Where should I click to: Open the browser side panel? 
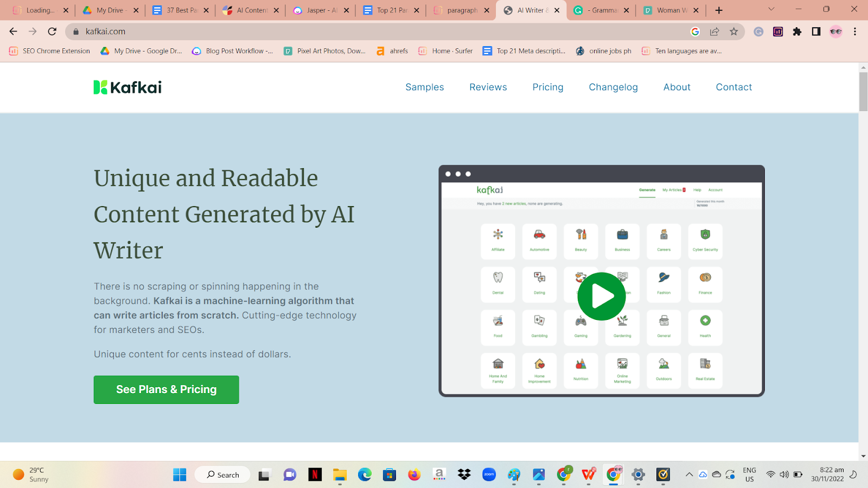click(816, 31)
